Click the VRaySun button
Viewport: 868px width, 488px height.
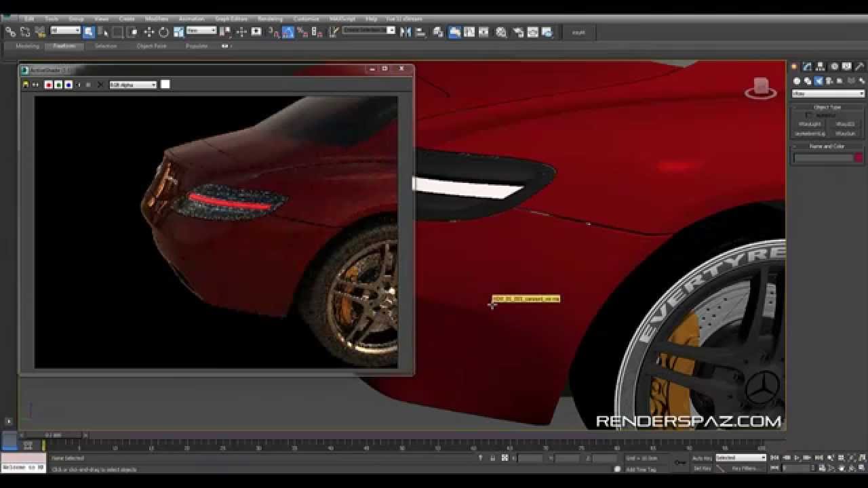845,134
